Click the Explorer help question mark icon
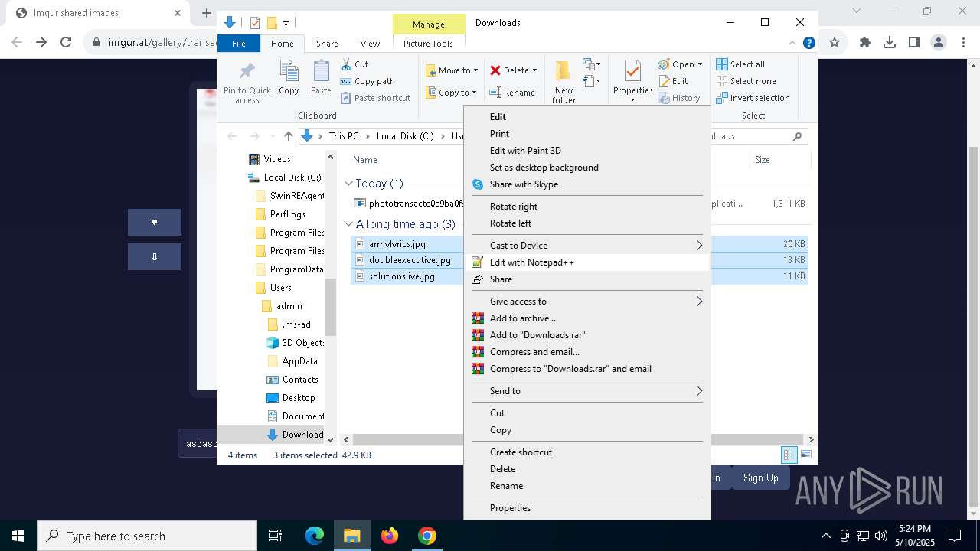Screen dimensions: 980x551 (x=808, y=44)
